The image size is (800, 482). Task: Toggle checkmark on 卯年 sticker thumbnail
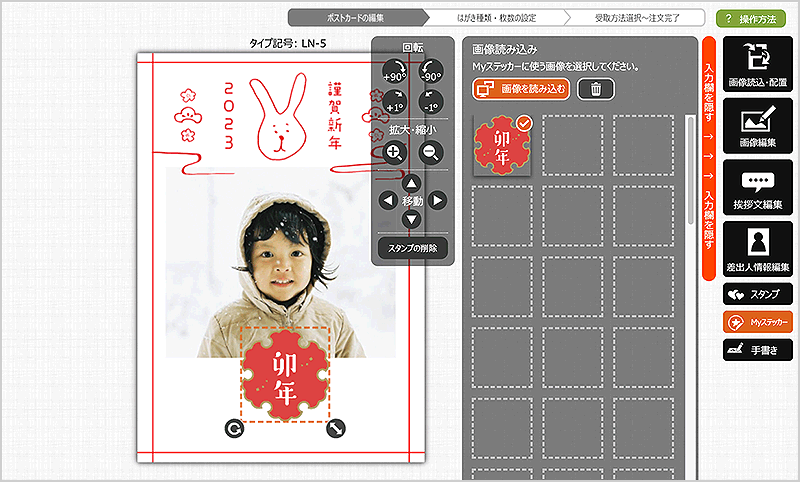(x=524, y=123)
